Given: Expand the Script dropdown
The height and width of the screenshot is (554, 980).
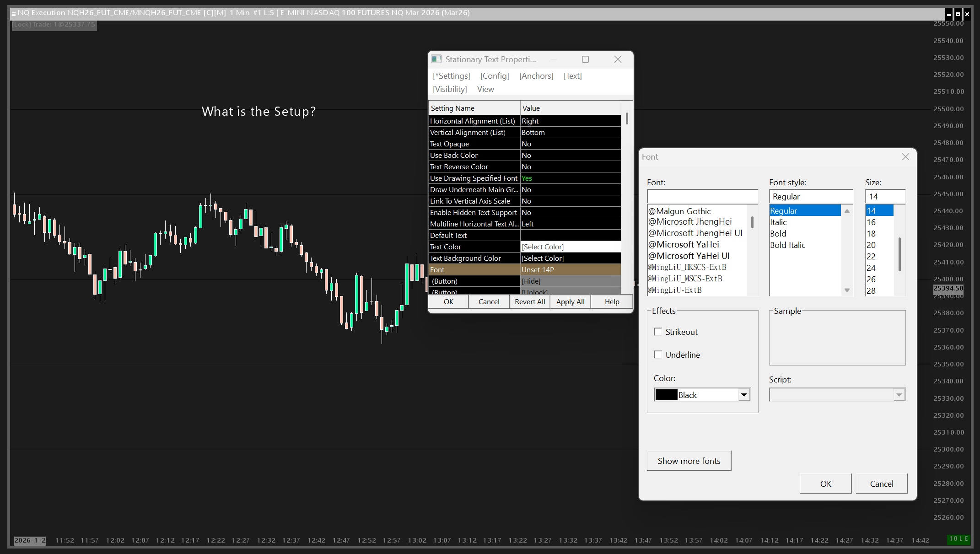Looking at the screenshot, I should coord(899,395).
